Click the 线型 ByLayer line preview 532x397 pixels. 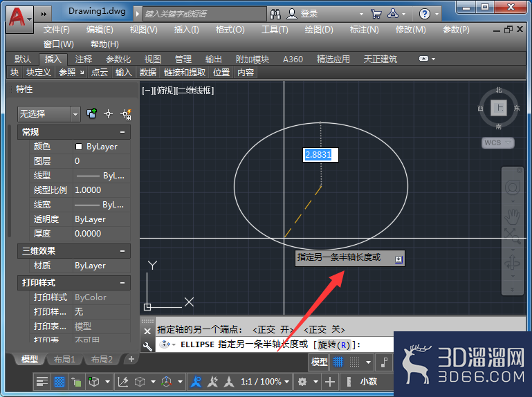tap(88, 176)
